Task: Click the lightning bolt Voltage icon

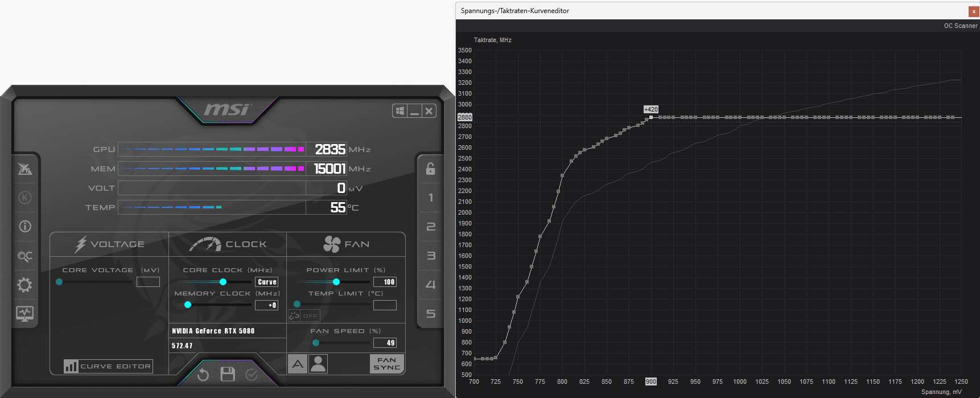Action: [80, 244]
